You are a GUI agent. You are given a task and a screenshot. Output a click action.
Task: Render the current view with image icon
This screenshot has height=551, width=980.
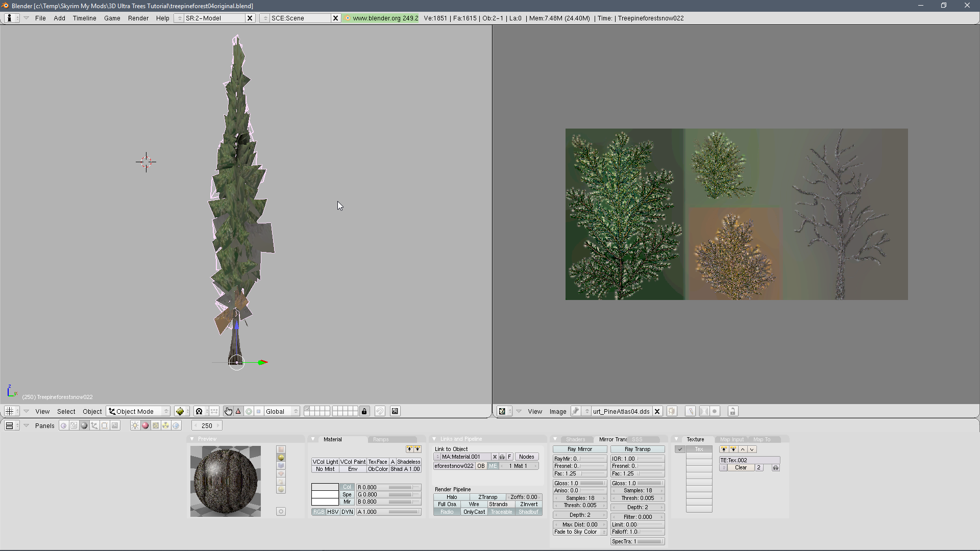(x=395, y=411)
